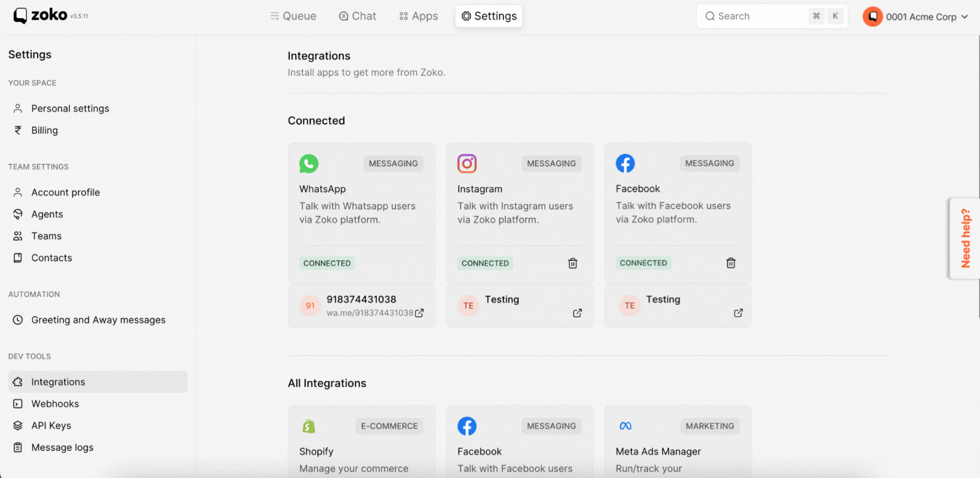The height and width of the screenshot is (478, 980).
Task: Click the Meta Ads Manager logo
Action: click(626, 426)
